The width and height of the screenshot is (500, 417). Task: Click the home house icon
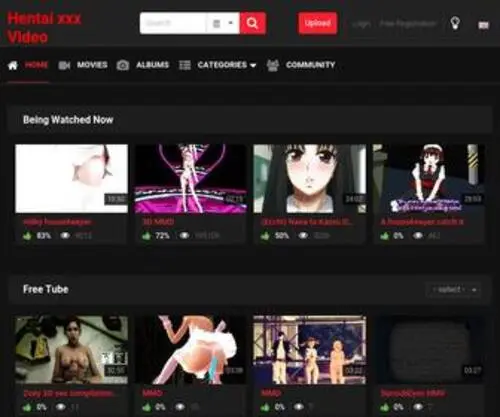tap(13, 65)
